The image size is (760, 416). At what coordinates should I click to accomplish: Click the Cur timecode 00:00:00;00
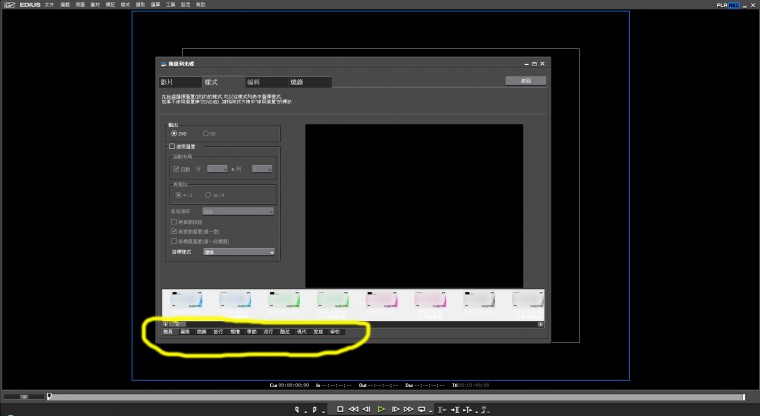pos(296,385)
